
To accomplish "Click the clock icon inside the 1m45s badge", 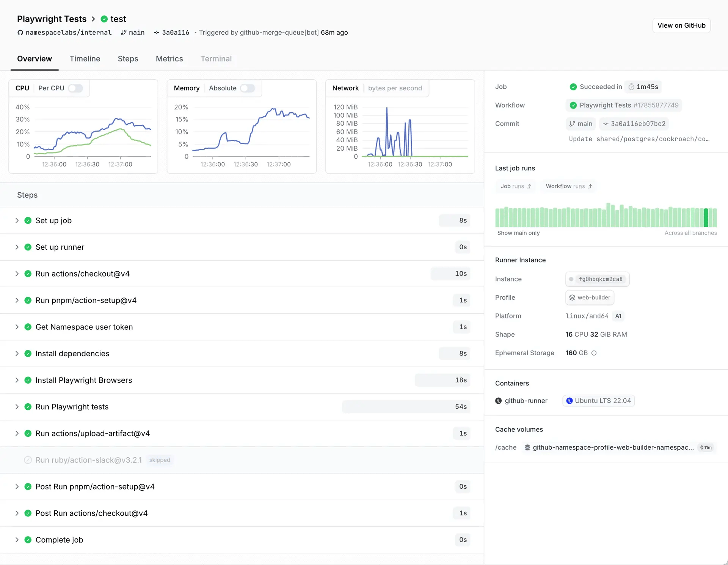I will pos(631,87).
